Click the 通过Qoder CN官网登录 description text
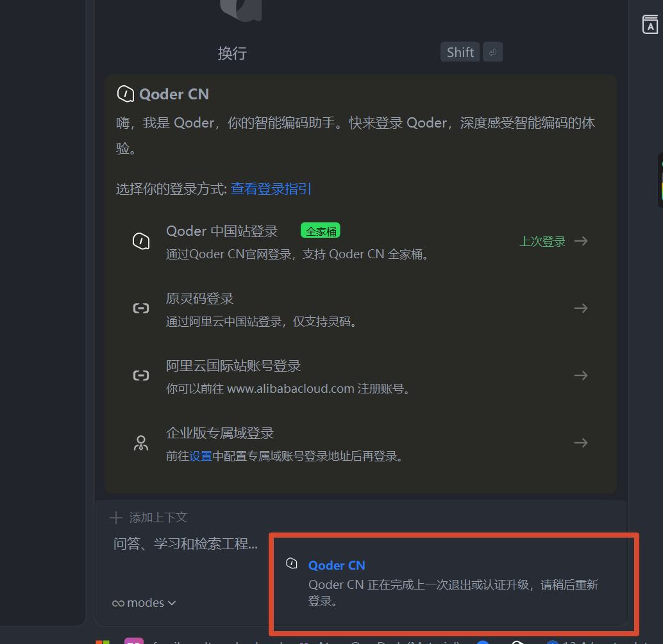663x644 pixels. tap(299, 254)
